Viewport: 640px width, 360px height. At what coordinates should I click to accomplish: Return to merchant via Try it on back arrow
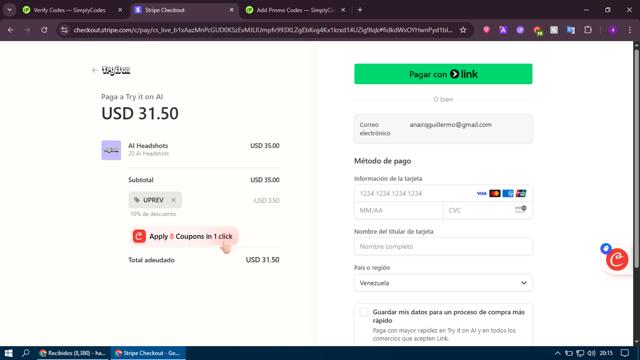[95, 70]
